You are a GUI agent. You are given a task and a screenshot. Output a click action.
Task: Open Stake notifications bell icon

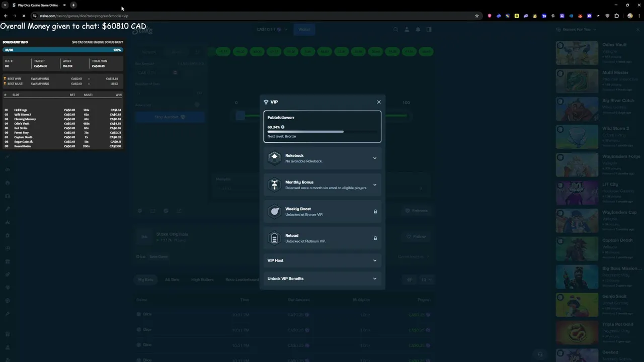pyautogui.click(x=418, y=30)
